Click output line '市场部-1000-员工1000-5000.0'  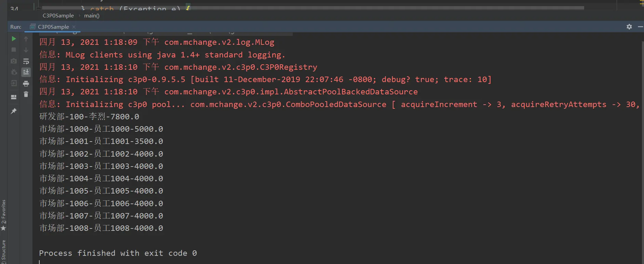pos(101,129)
